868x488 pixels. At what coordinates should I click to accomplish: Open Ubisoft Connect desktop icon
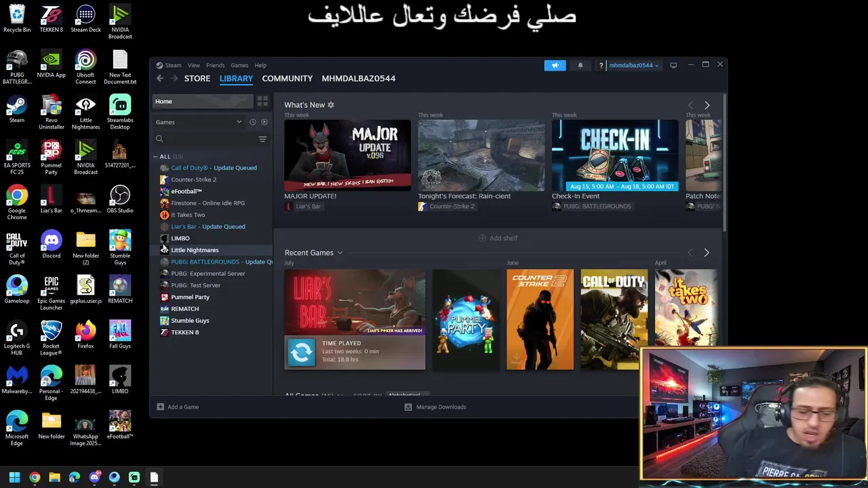85,67
